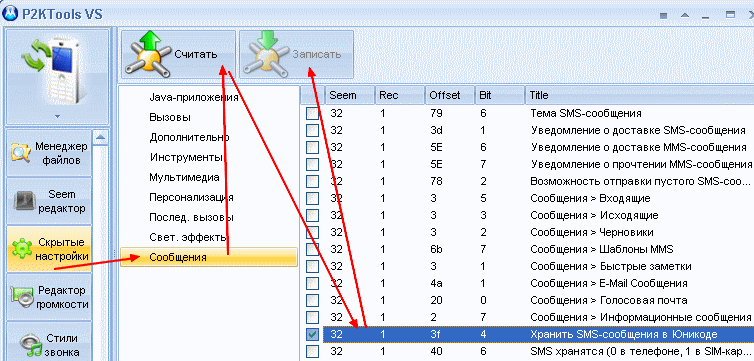The height and width of the screenshot is (361, 754).
Task: Toggle checkbox for Сообщения > E-Mail Сообщения
Action: [313, 284]
